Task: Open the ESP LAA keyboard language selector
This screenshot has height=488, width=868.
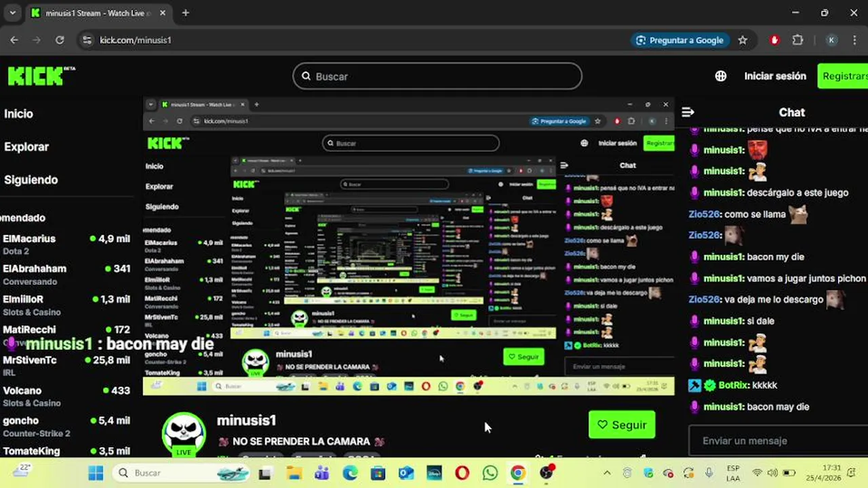Action: click(733, 472)
